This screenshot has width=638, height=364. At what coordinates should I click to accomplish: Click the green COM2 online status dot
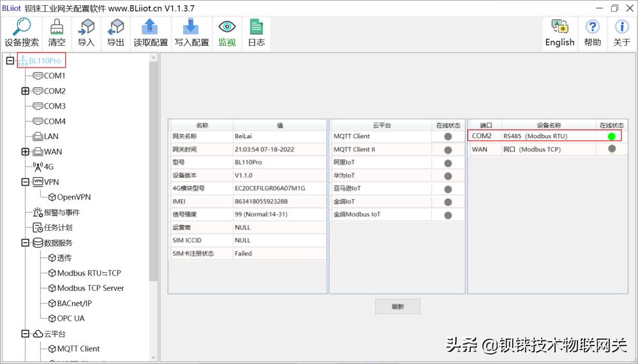click(x=612, y=136)
